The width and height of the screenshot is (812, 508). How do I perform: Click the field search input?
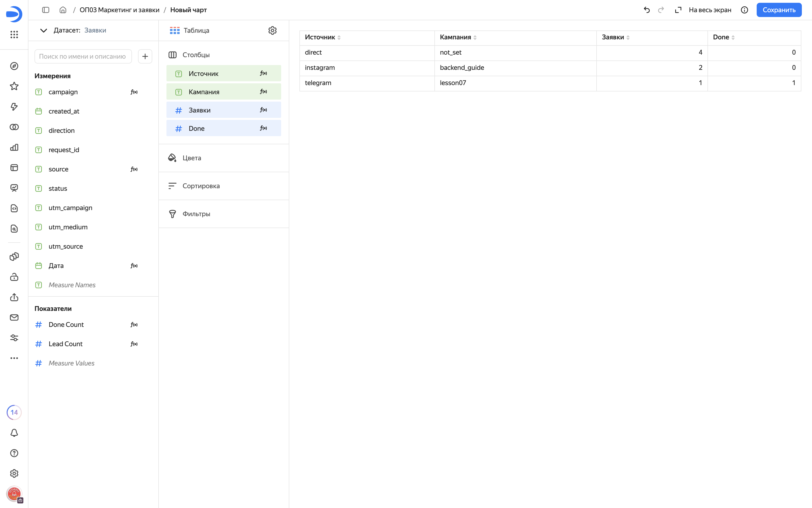tap(83, 56)
